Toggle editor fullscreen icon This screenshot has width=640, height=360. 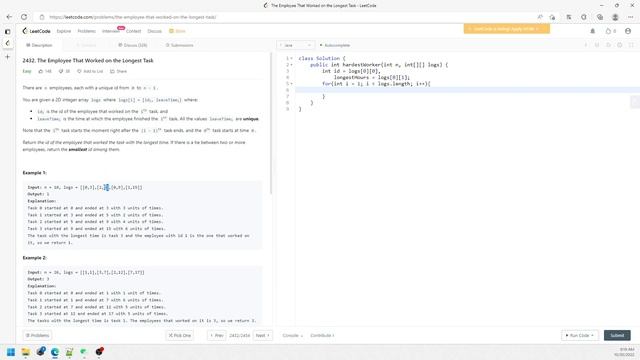click(631, 45)
